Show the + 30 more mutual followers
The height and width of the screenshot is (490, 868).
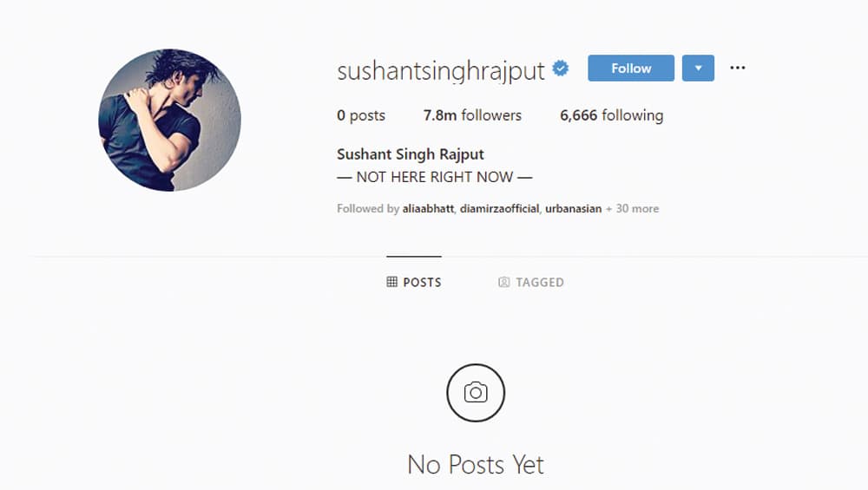tap(632, 208)
